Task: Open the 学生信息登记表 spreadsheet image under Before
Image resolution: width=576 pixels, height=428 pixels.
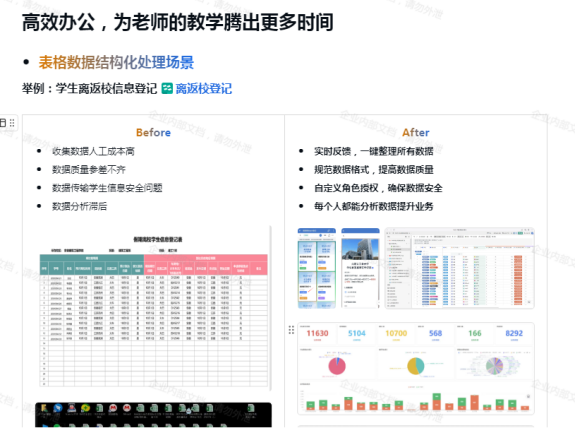Action: click(154, 309)
